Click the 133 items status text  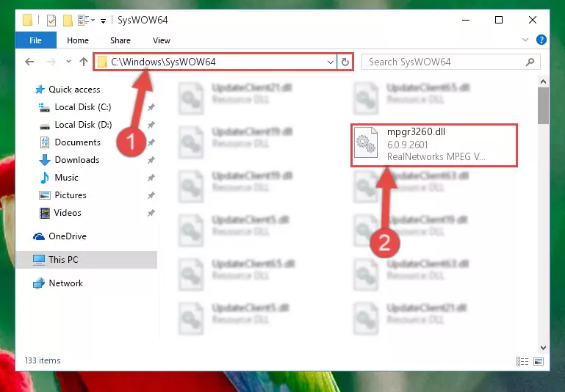(43, 360)
